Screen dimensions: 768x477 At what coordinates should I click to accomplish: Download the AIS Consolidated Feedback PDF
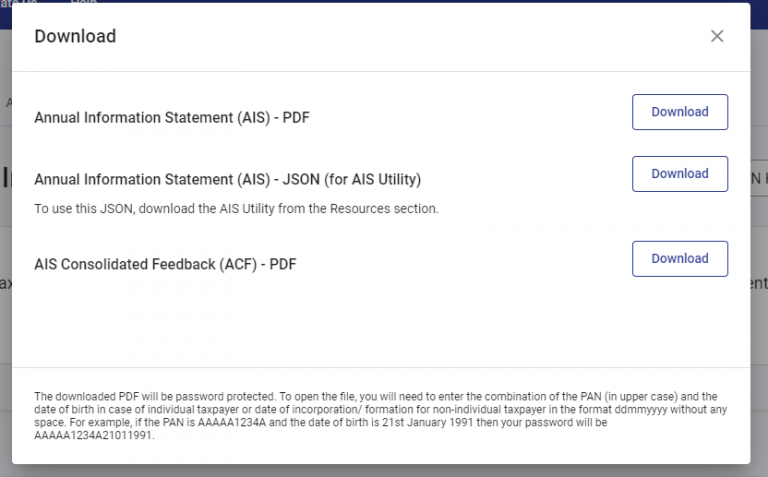(679, 259)
